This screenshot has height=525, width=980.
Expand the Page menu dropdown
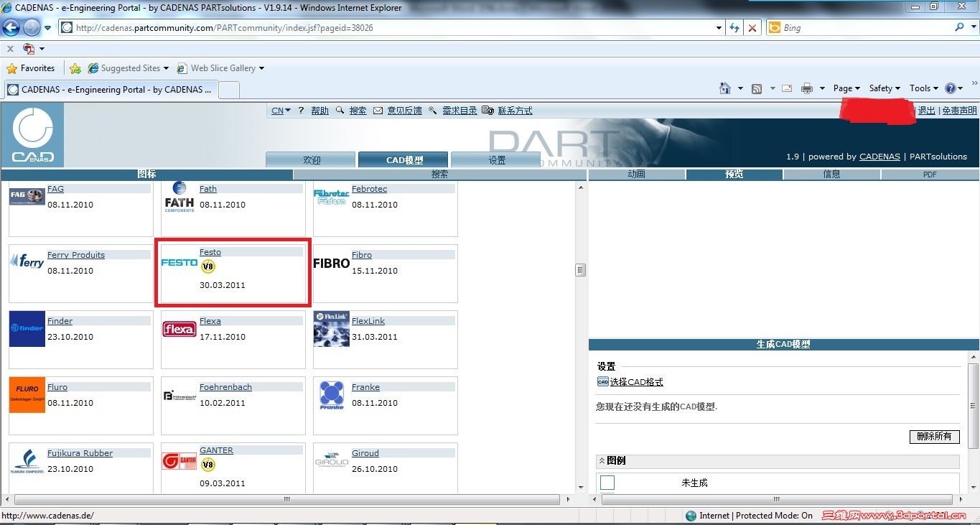[847, 88]
